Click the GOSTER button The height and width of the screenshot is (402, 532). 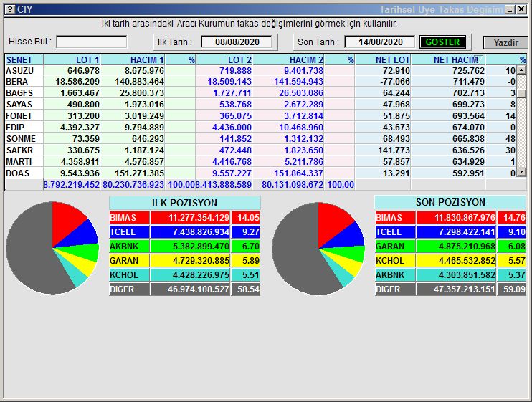click(442, 42)
